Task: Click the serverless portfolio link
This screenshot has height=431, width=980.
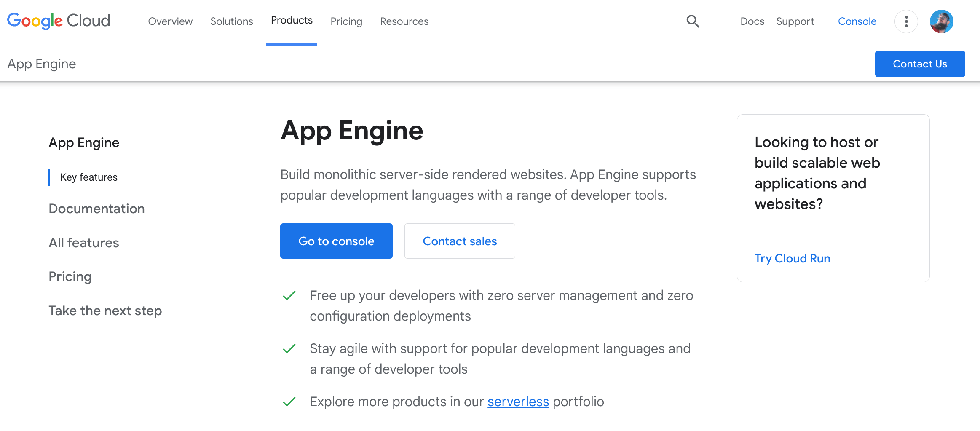Action: (x=518, y=401)
